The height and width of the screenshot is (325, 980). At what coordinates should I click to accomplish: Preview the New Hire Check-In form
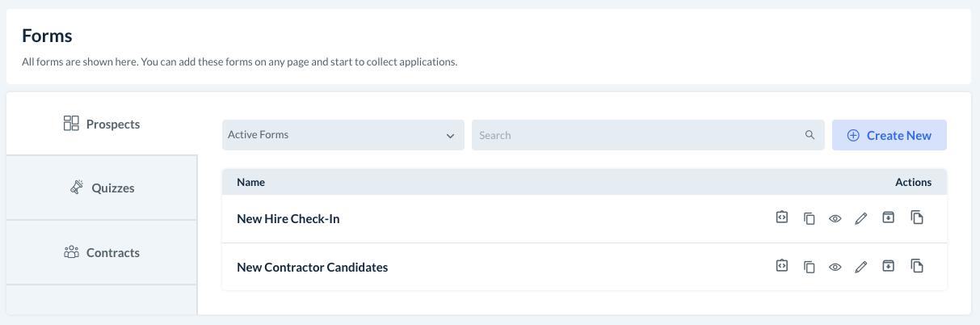(x=835, y=218)
